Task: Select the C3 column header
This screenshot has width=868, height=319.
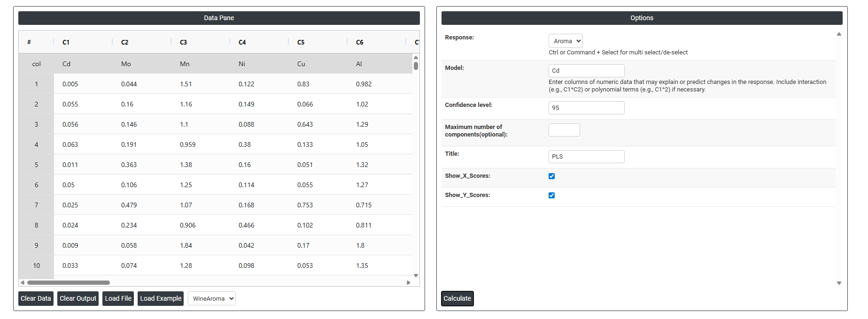Action: click(x=184, y=42)
